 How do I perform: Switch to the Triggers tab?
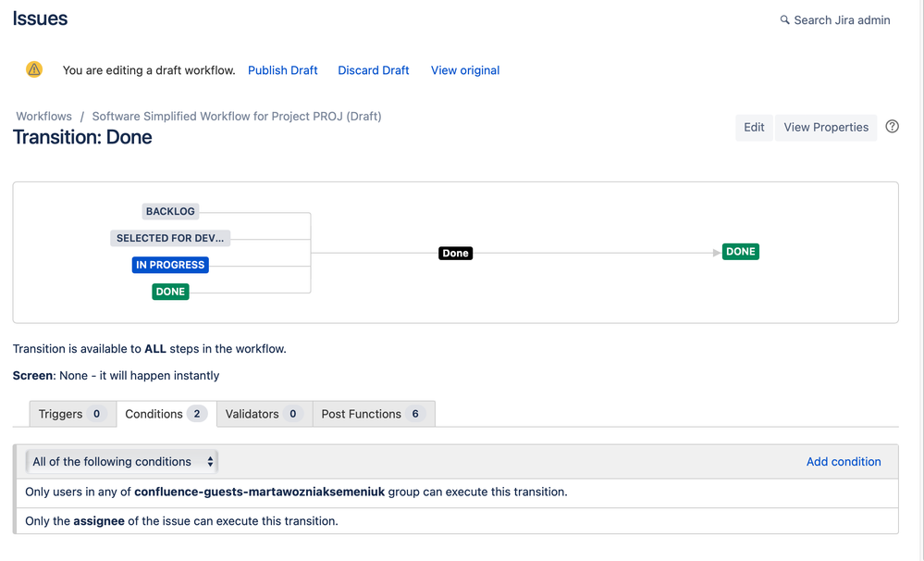click(x=72, y=414)
